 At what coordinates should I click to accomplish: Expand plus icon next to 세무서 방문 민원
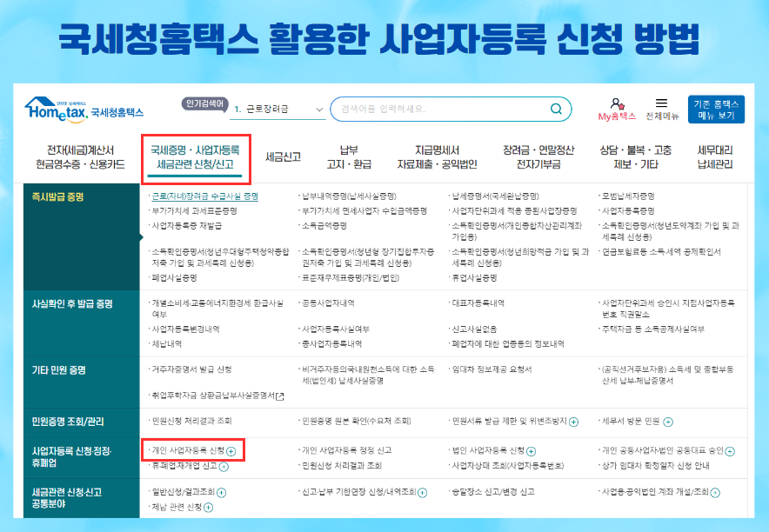tap(668, 422)
